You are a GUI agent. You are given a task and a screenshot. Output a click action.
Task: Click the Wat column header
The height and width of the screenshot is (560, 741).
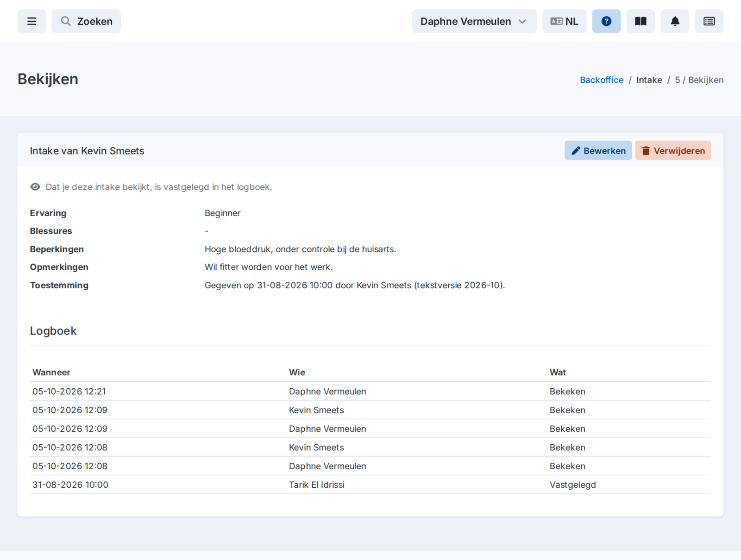click(x=558, y=373)
